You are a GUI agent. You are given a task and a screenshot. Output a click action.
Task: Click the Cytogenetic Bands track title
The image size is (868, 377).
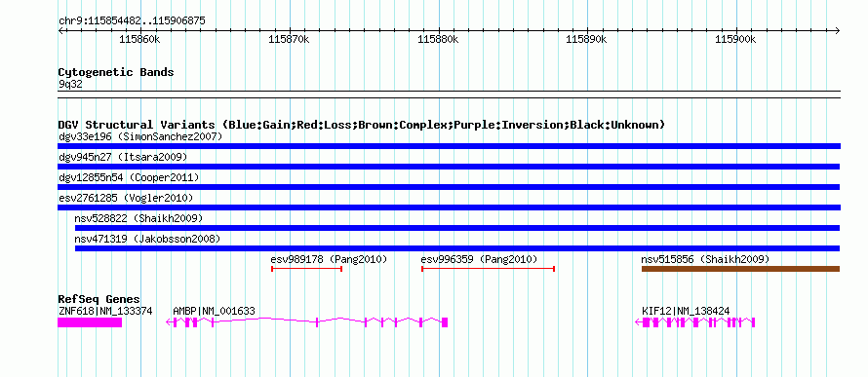(x=116, y=72)
